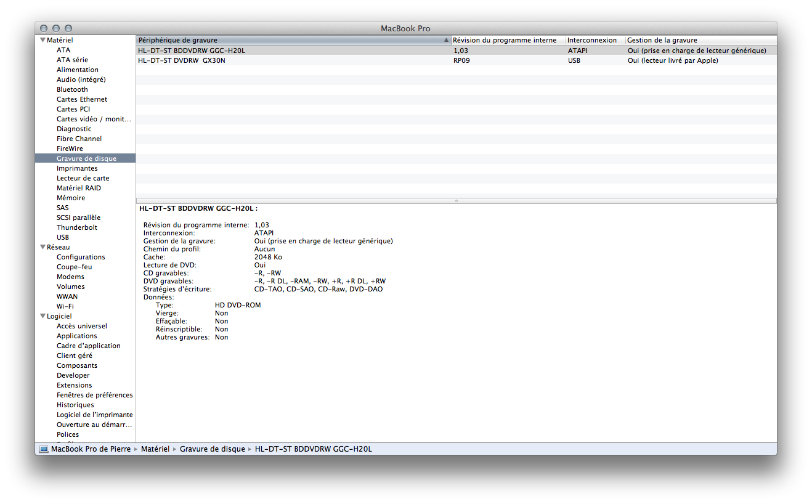This screenshot has height=504, width=812.
Task: Click the sort arrow in device column header
Action: (x=446, y=40)
